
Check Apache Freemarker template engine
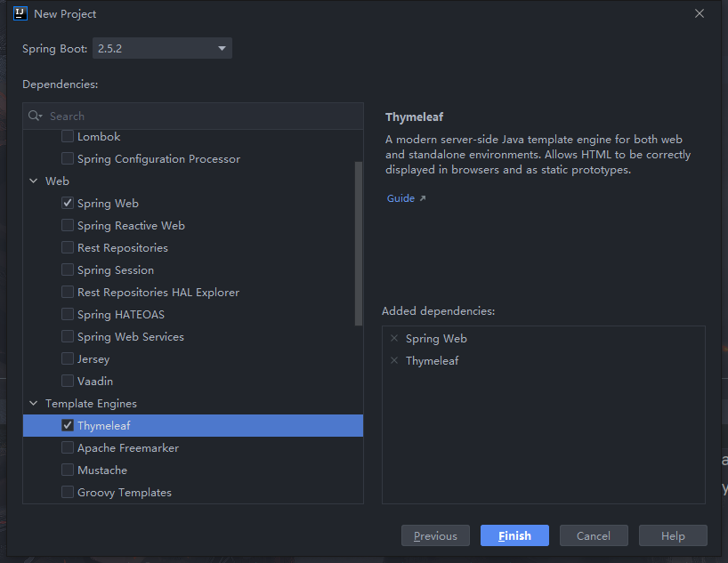pos(68,447)
